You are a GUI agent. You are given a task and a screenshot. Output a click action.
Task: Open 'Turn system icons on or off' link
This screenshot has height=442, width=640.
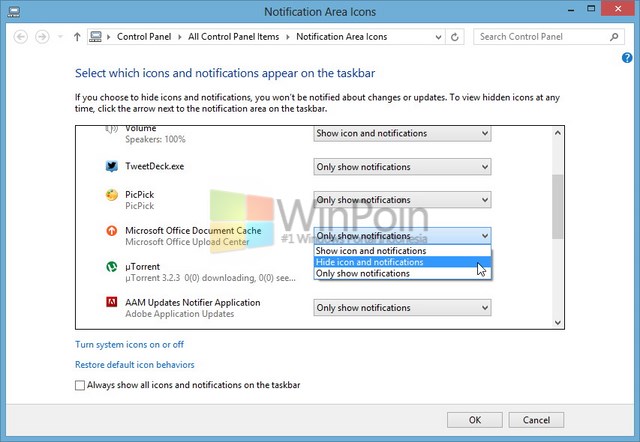point(129,344)
